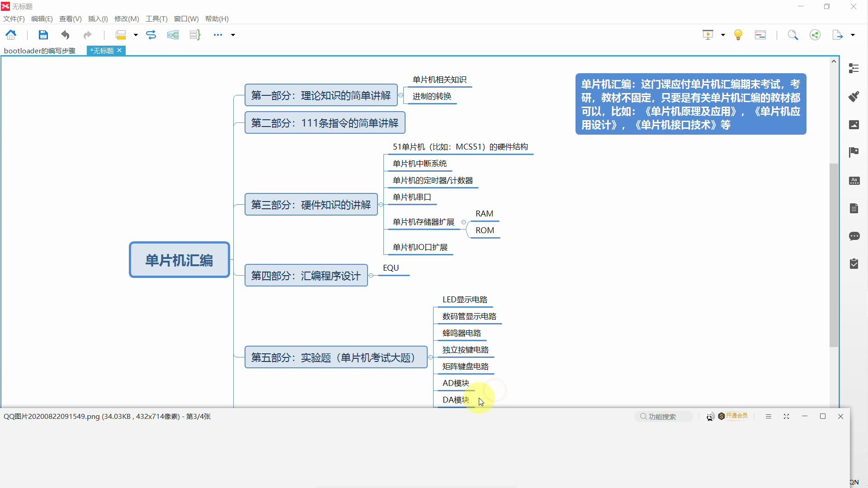Open the Task Info clipboard panel
The image size is (868, 488).
[x=854, y=264]
